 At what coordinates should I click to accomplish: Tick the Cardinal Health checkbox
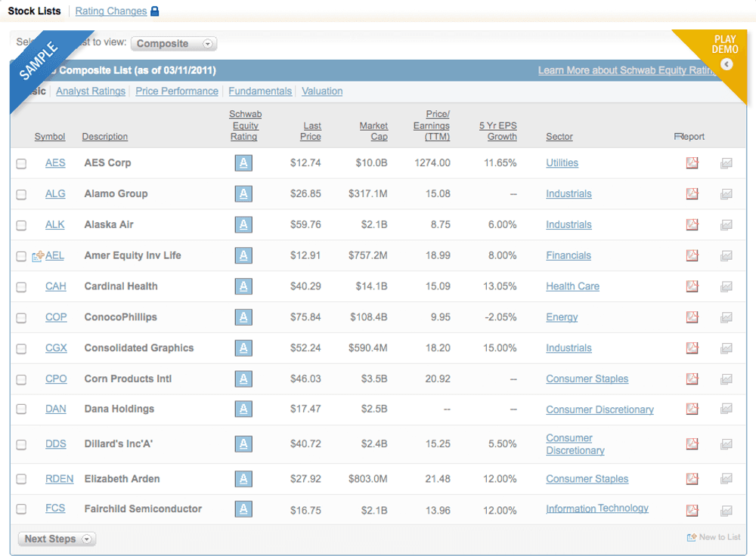click(x=21, y=287)
